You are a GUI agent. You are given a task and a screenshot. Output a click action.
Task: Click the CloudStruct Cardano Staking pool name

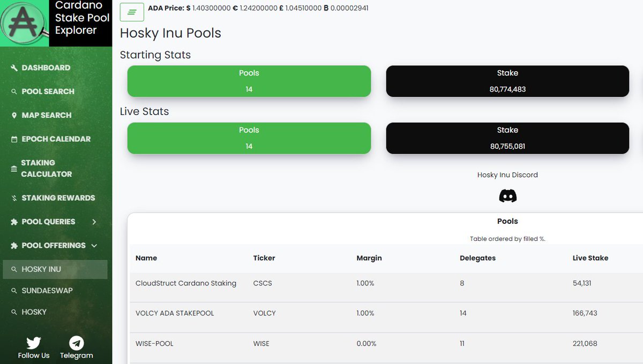pos(186,283)
